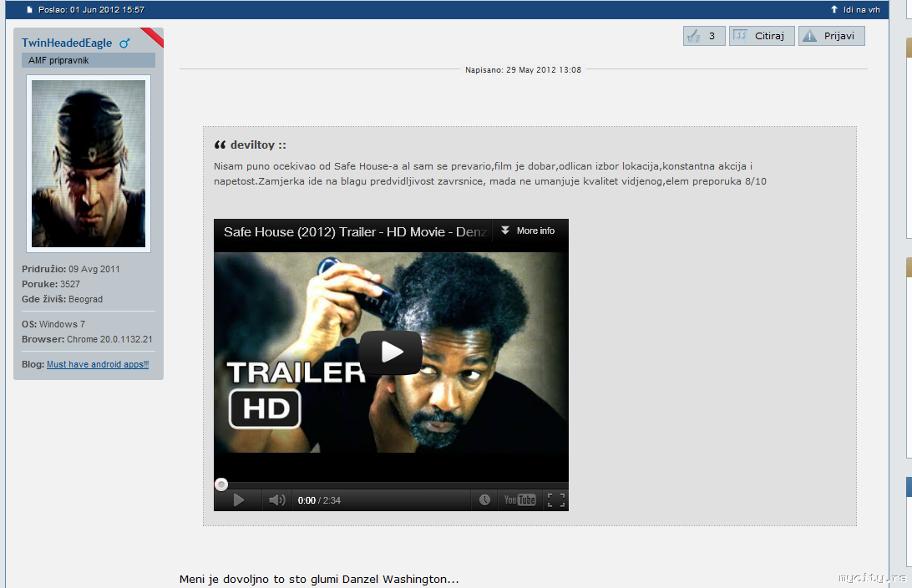Click the video progress slider handle
Screen dimensions: 912x588
221,484
